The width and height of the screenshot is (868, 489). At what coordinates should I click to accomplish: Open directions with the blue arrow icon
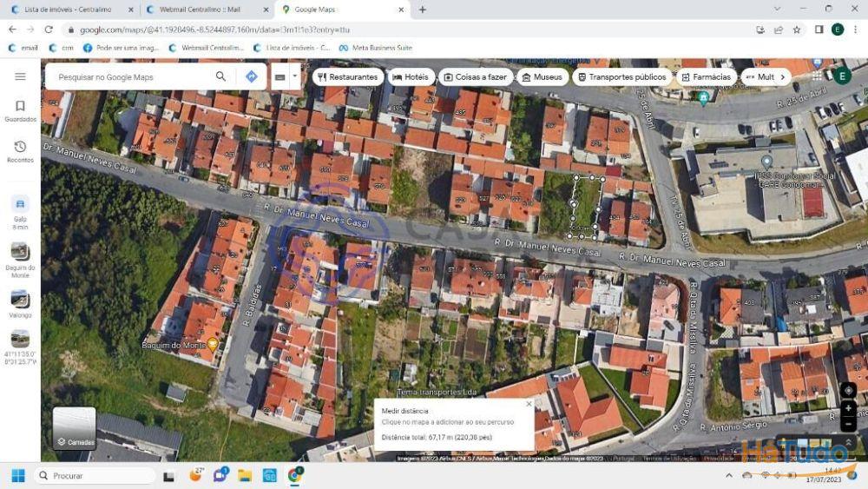tap(251, 76)
